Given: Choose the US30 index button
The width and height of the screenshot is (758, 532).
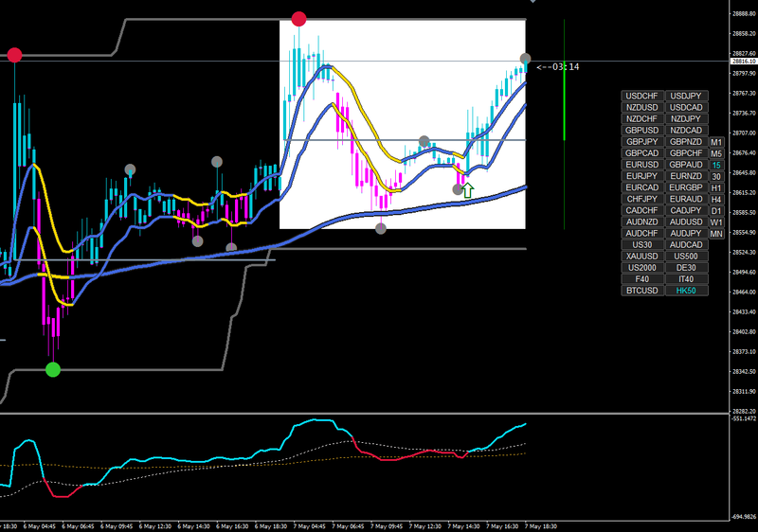Looking at the screenshot, I should 642,245.
